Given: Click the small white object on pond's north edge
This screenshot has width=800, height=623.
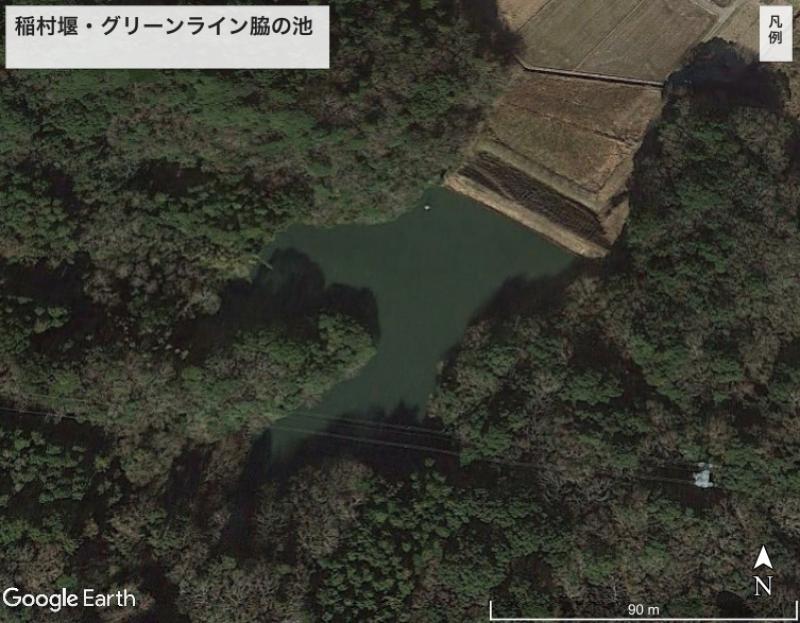Looking at the screenshot, I should coord(427,207).
